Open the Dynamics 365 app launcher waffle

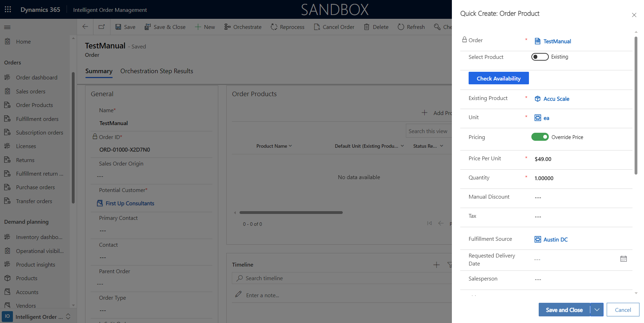coord(8,9)
